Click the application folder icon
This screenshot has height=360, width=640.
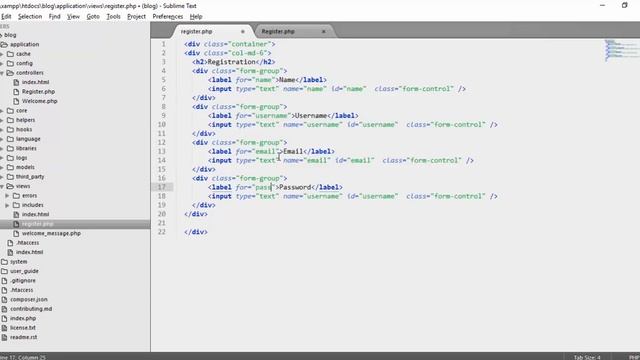coord(4,44)
